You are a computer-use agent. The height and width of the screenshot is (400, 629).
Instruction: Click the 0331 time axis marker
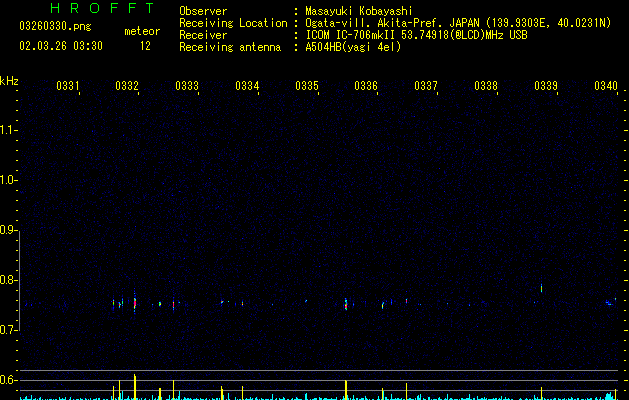pyautogui.click(x=67, y=86)
